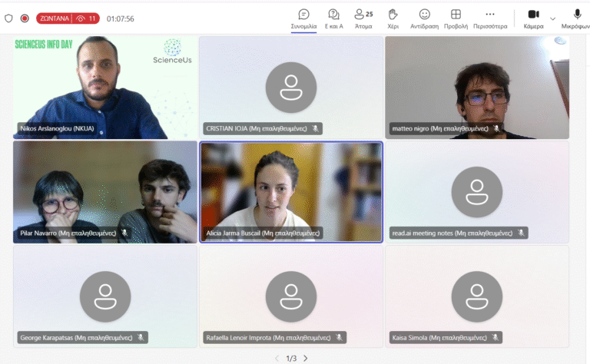Image resolution: width=590 pixels, height=364 pixels.
Task: Expand the camera options dropdown arrow
Action: [552, 18]
